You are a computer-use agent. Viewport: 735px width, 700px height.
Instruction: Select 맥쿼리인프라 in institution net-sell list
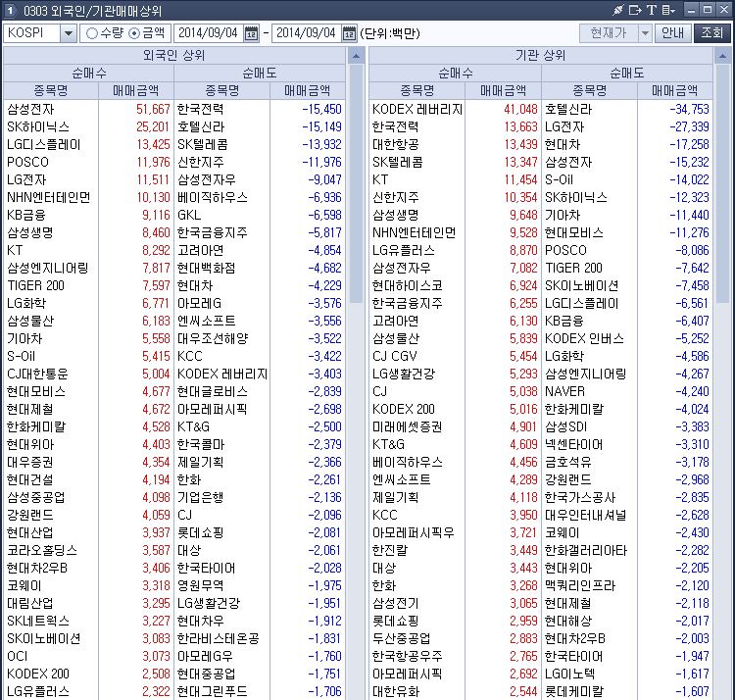click(x=580, y=585)
